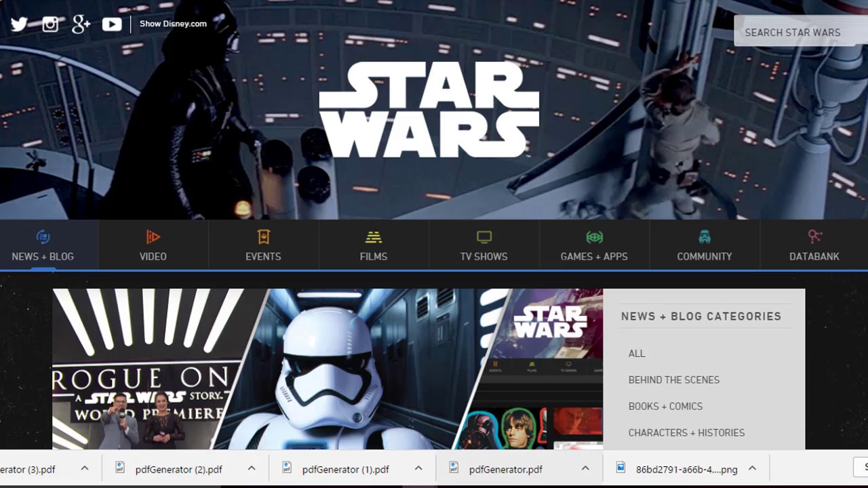
Task: Go to the EVENTS section
Action: 263,256
